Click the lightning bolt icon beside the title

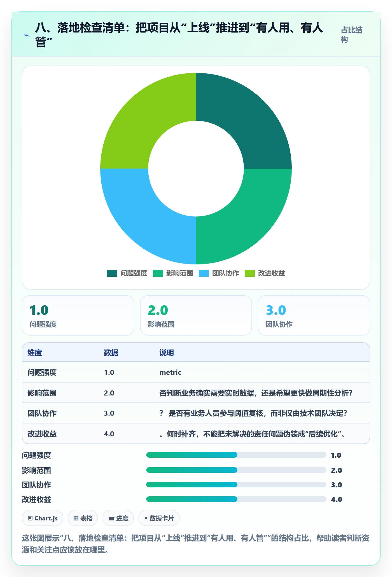(27, 35)
